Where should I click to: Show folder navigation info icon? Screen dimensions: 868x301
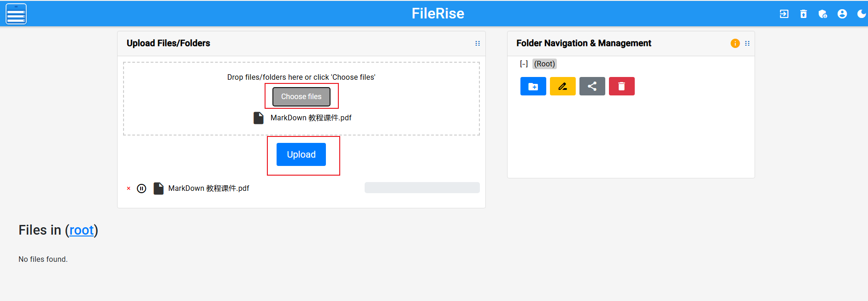coord(735,43)
